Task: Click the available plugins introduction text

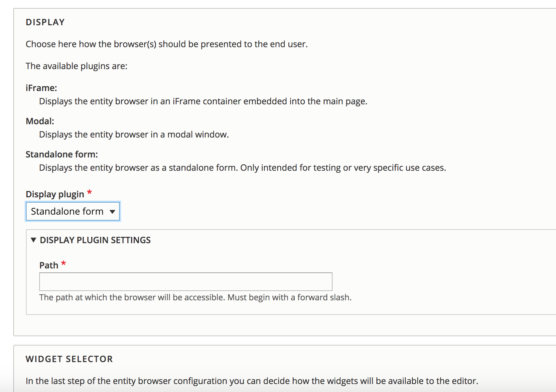Action: (76, 66)
